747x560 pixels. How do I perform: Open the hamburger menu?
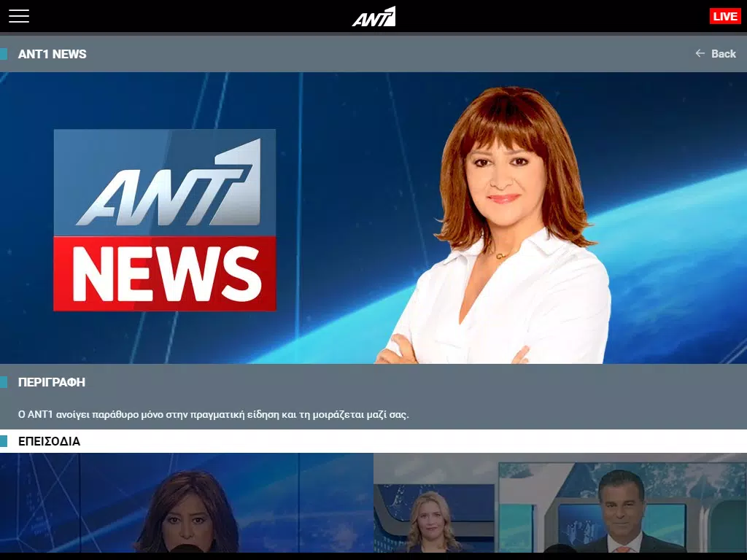pos(18,16)
